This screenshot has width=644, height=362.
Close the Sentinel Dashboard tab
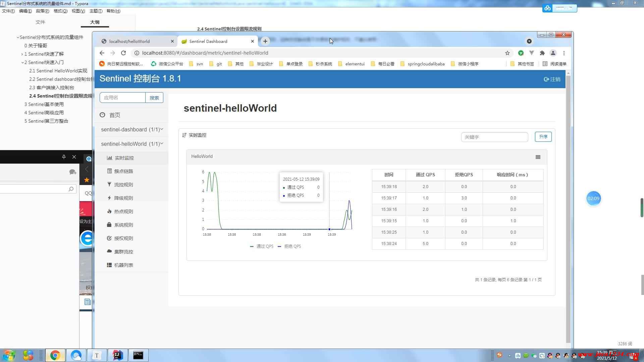point(253,41)
